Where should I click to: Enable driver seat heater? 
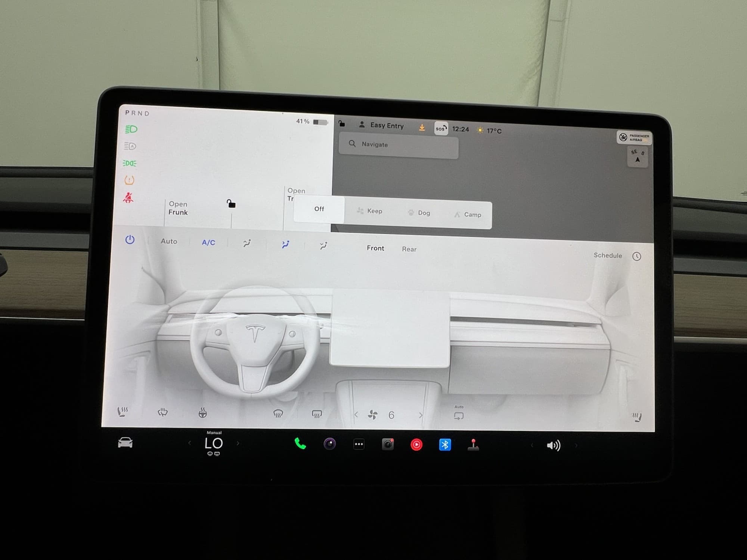point(123,412)
